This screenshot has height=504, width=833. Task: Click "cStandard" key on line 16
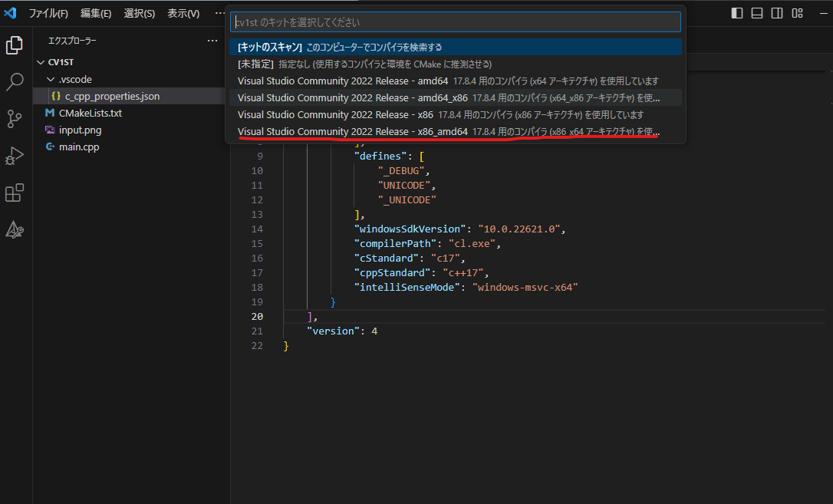coord(387,258)
